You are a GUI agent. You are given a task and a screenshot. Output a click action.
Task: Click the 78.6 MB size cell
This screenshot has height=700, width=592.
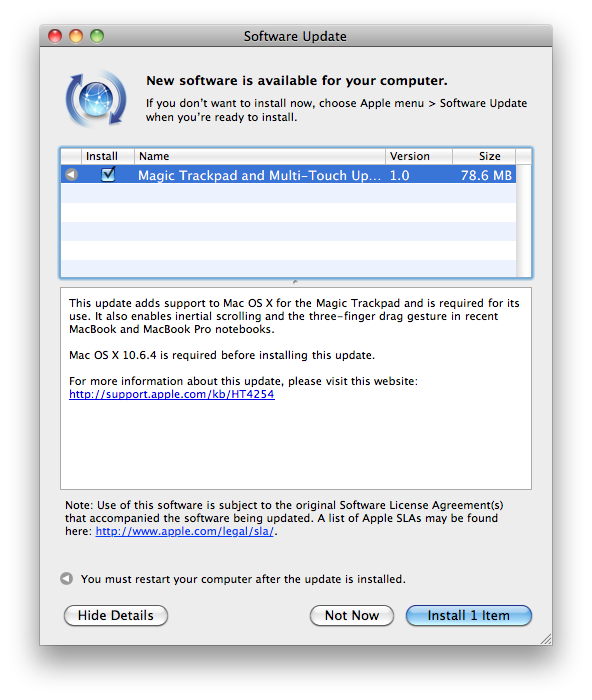pyautogui.click(x=486, y=175)
